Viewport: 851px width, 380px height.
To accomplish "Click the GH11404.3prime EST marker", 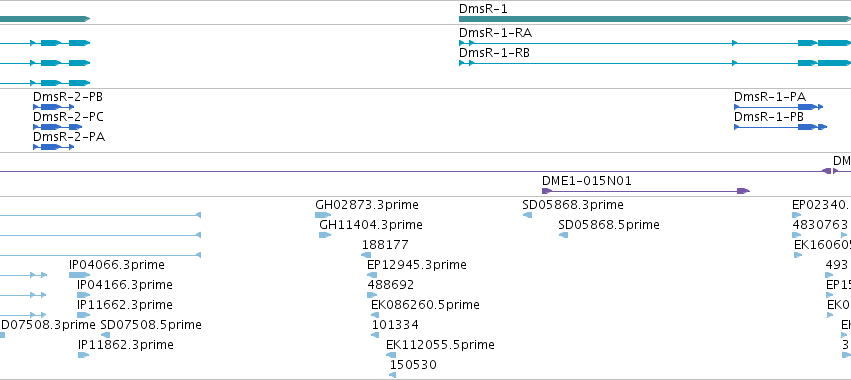I will click(x=325, y=235).
